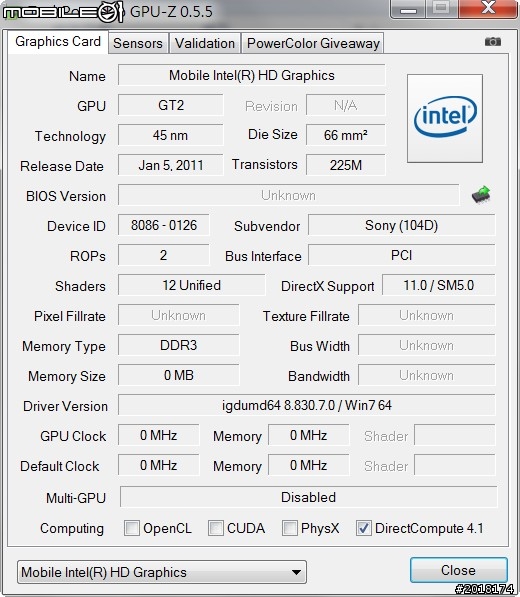The width and height of the screenshot is (520, 597).
Task: Enable the OpenCL checkbox
Action: 132,528
